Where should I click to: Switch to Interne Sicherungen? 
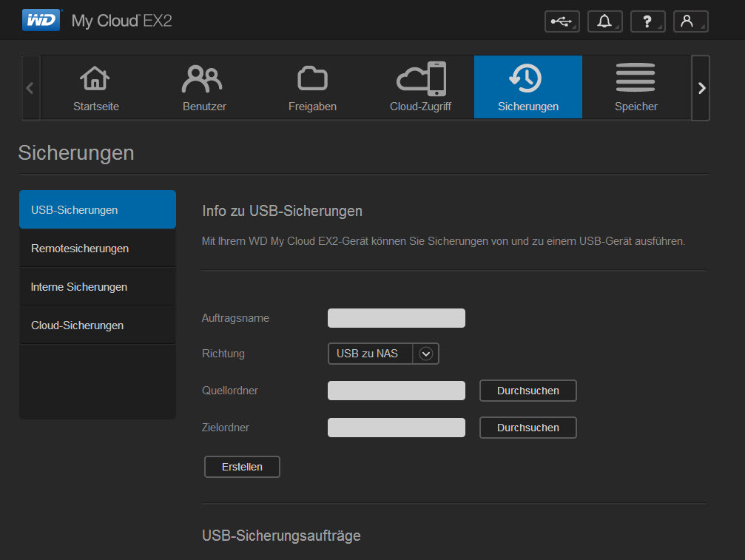click(98, 287)
